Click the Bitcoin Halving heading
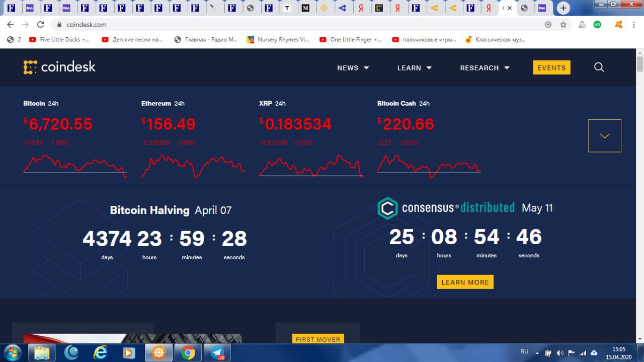The width and height of the screenshot is (644, 362). coord(150,210)
